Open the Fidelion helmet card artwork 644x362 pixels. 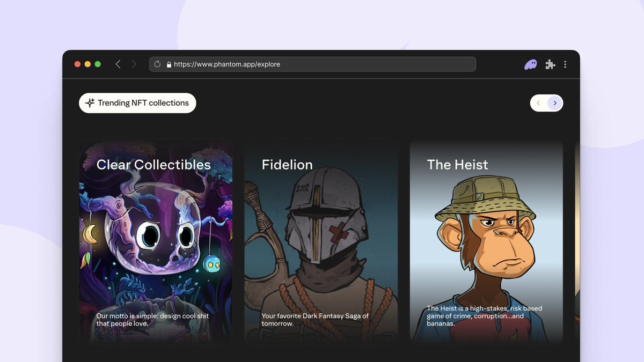click(x=321, y=241)
